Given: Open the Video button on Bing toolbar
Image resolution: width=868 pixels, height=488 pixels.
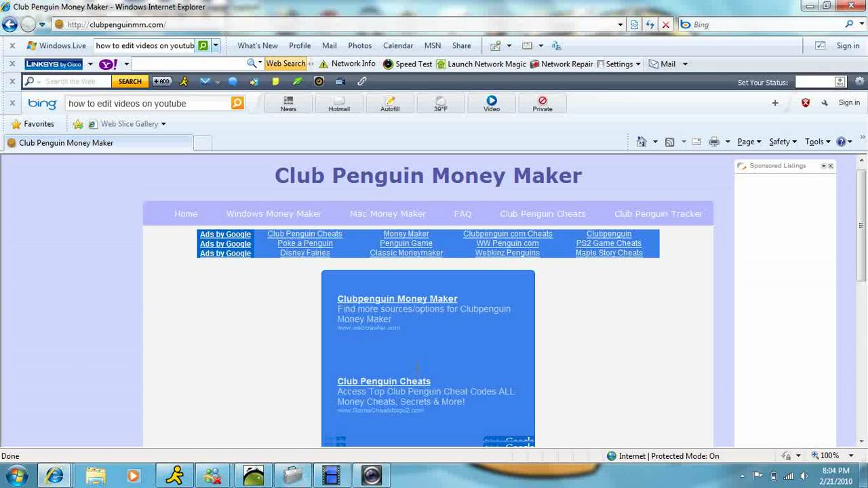Looking at the screenshot, I should click(492, 103).
